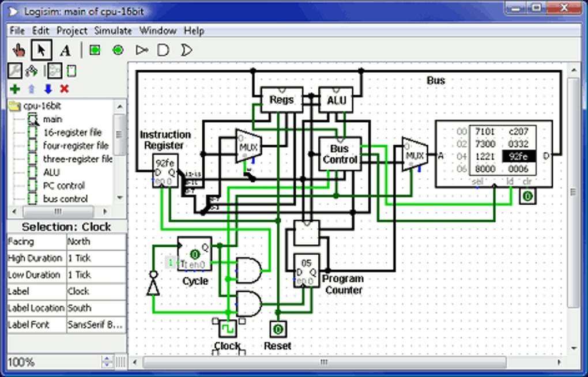Select the NOT gate tool
This screenshot has height=377, width=588.
142,50
